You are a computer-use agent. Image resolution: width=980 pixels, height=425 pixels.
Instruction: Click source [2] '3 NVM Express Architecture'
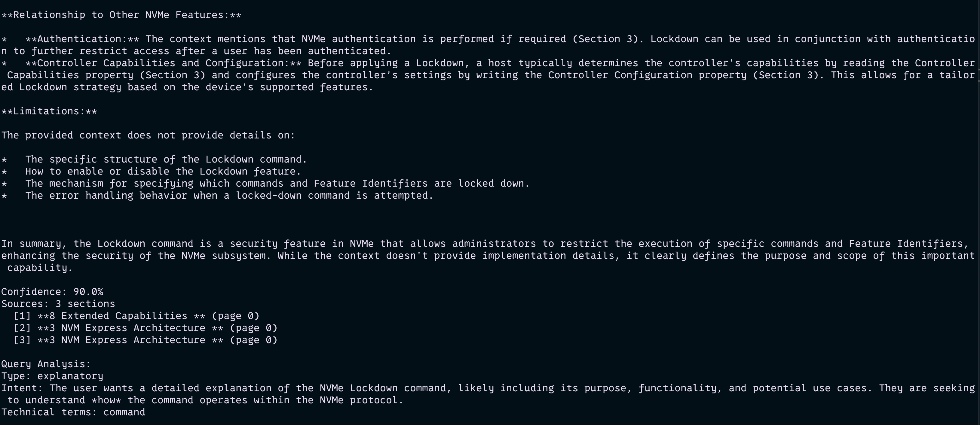pos(145,328)
